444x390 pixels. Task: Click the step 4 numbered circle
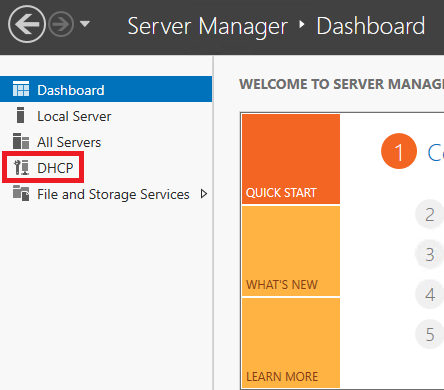(x=429, y=294)
